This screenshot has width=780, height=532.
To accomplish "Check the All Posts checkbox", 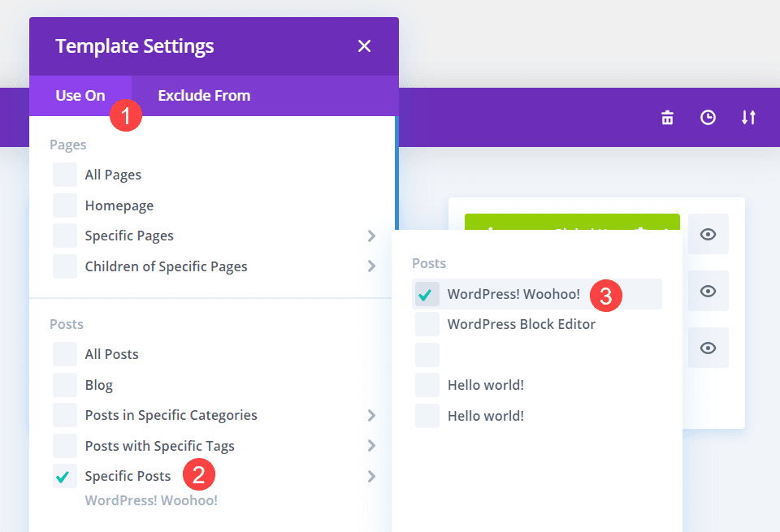I will 64,353.
